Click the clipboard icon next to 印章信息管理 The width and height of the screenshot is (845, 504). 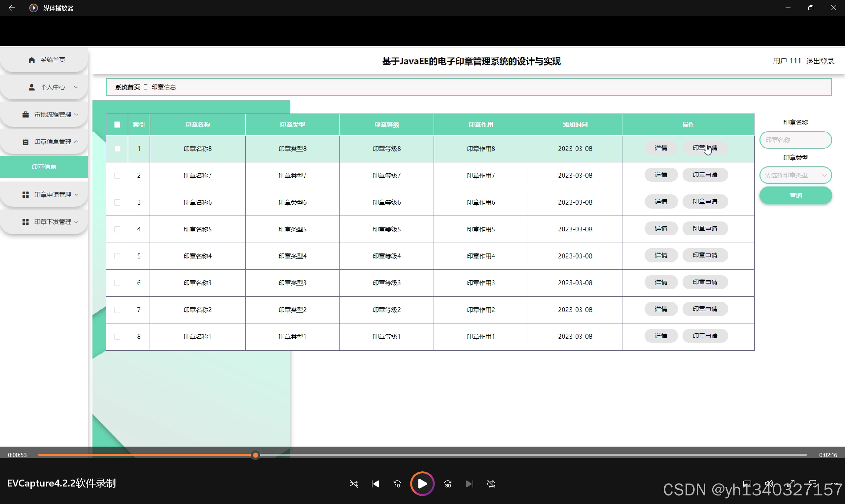pyautogui.click(x=25, y=142)
